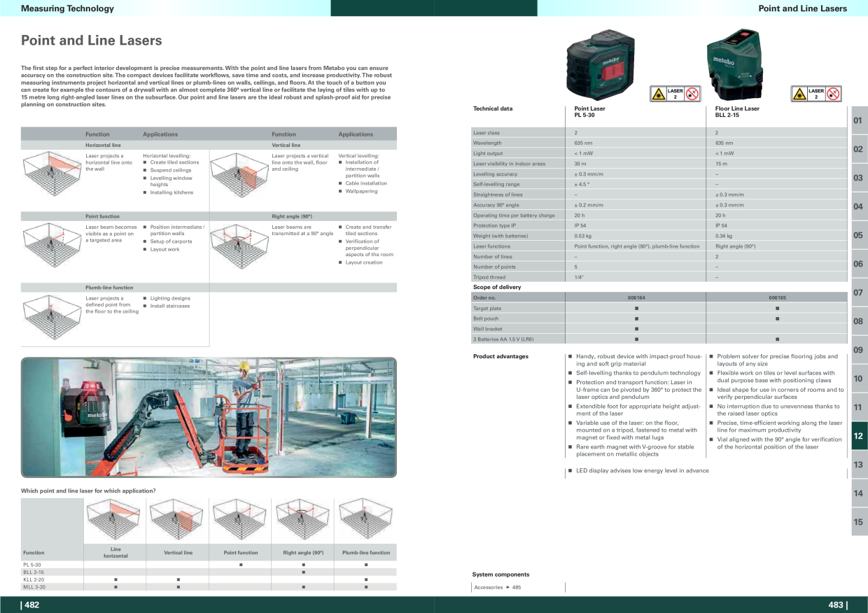Click the large 'Point and Line Lasers' heading
This screenshot has height=613, width=868.
[x=91, y=41]
